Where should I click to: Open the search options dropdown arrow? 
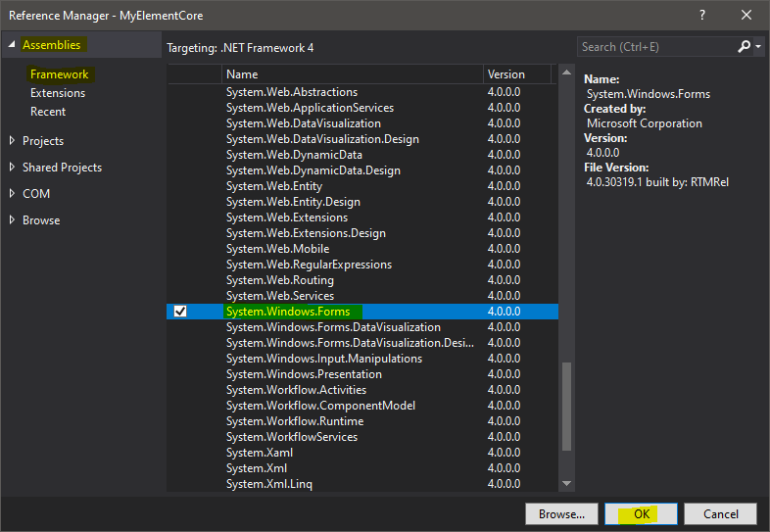[758, 47]
